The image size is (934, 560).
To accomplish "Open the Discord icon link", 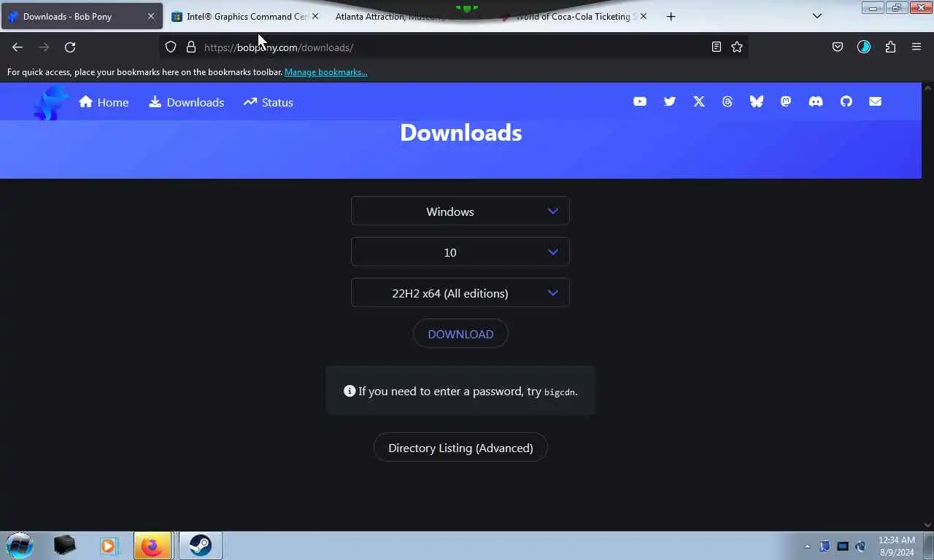I will (816, 102).
